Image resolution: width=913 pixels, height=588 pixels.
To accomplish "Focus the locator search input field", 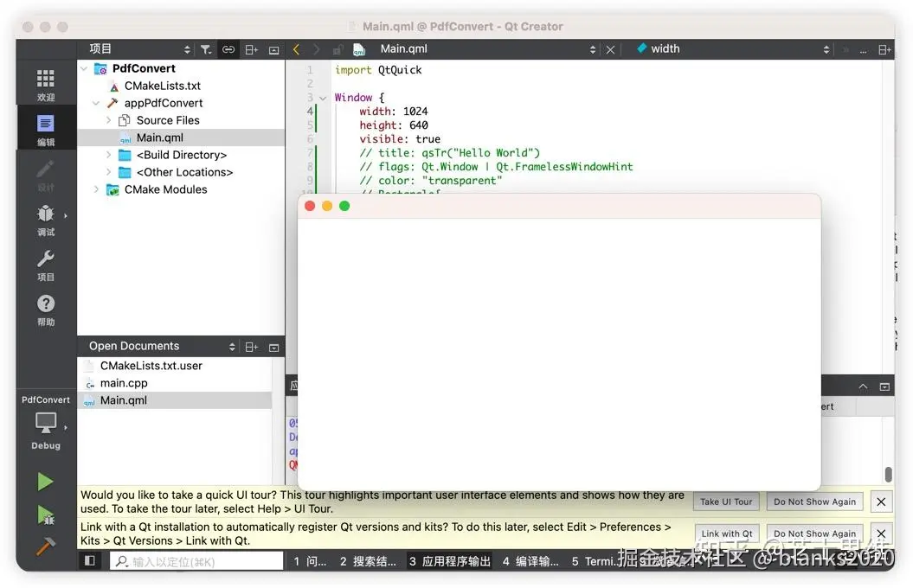I will click(196, 561).
